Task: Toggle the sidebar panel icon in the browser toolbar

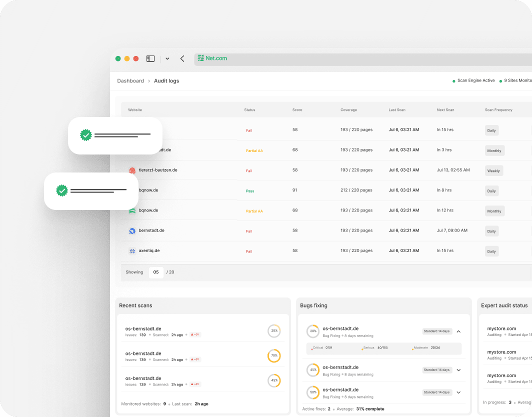Action: [x=150, y=58]
